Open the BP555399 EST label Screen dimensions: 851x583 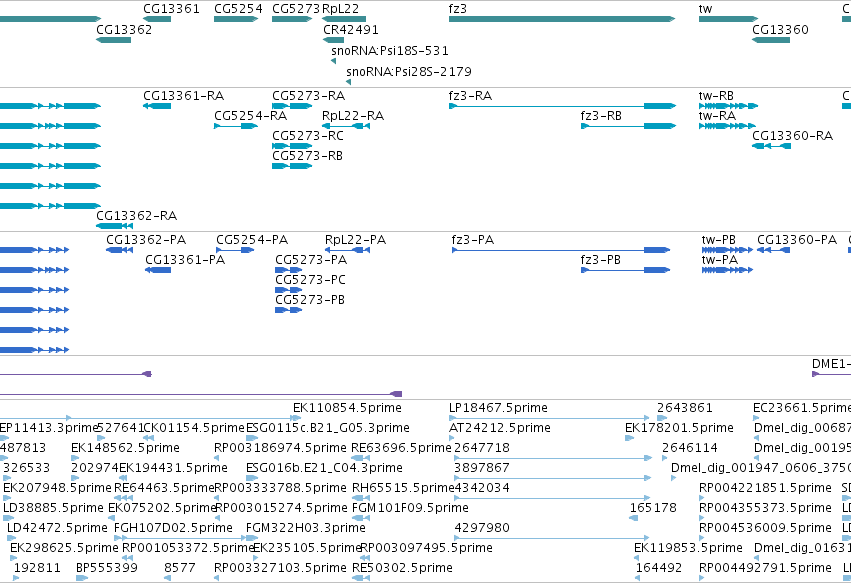click(x=107, y=568)
